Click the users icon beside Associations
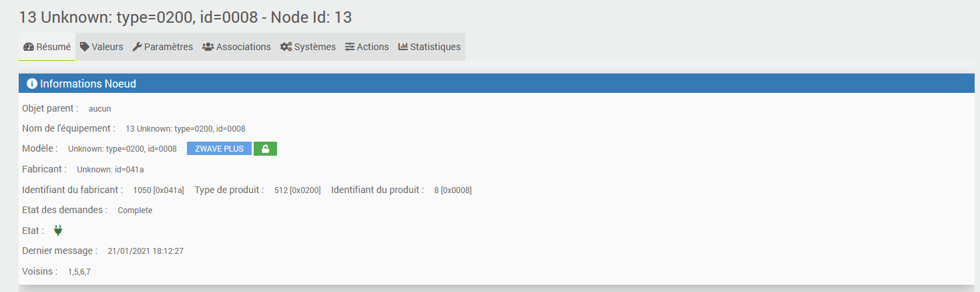 pos(208,47)
